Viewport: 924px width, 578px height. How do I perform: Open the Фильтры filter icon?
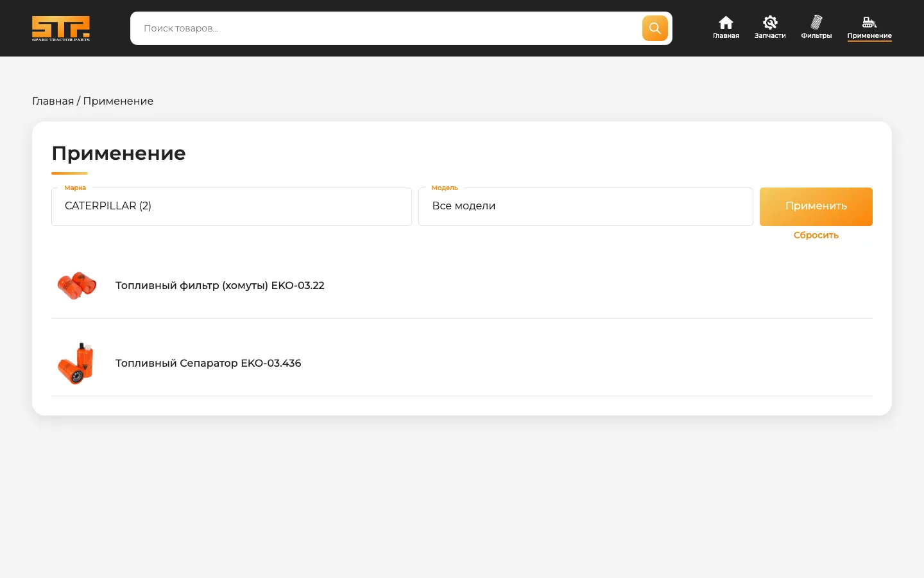816,22
